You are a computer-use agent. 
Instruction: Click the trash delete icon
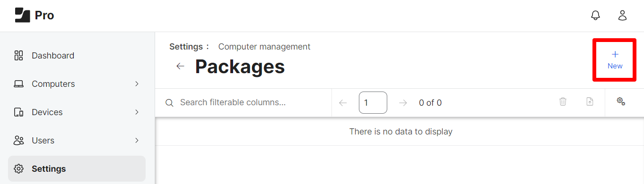point(563,101)
